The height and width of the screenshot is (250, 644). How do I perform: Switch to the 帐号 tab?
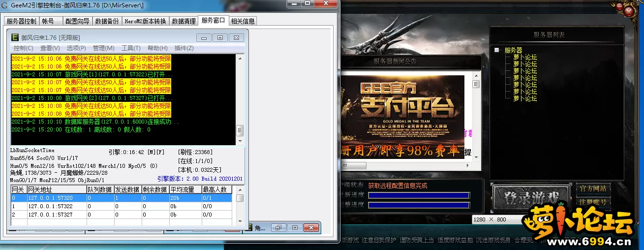click(48, 21)
